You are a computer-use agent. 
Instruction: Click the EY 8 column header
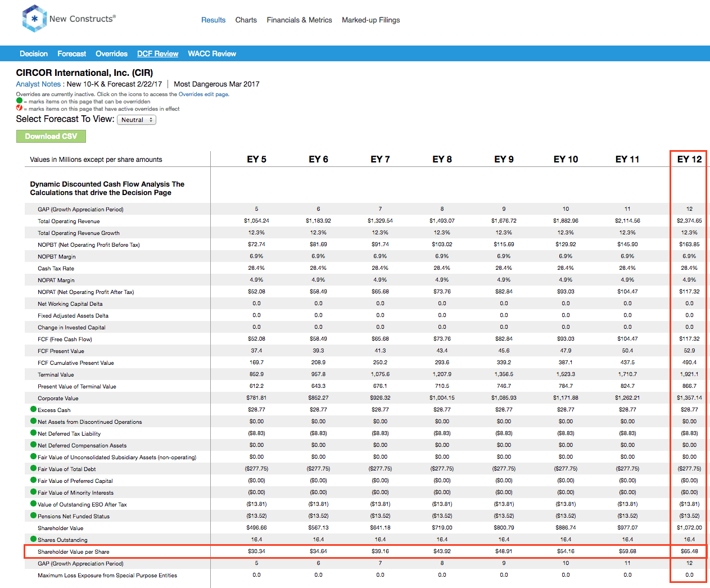pos(442,159)
